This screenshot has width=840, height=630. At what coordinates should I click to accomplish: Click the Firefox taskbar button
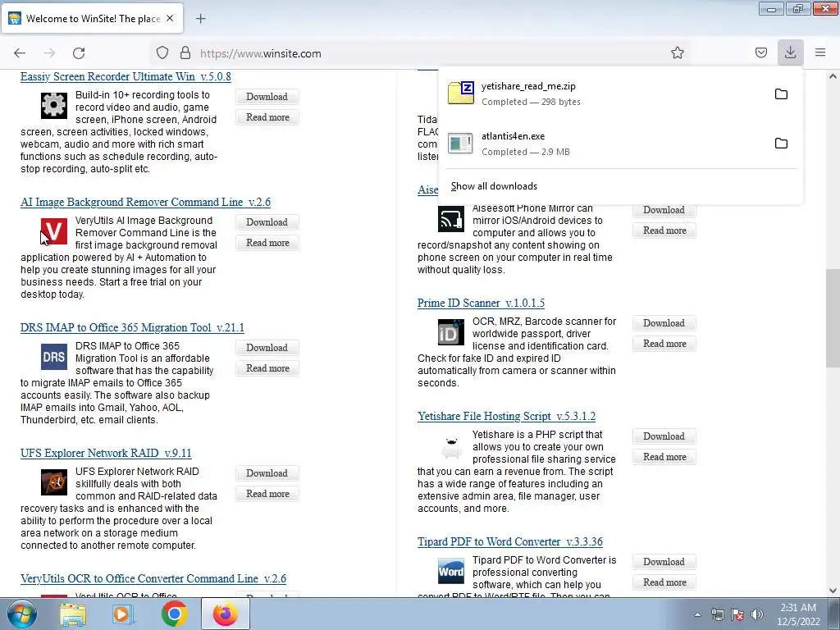pyautogui.click(x=226, y=614)
